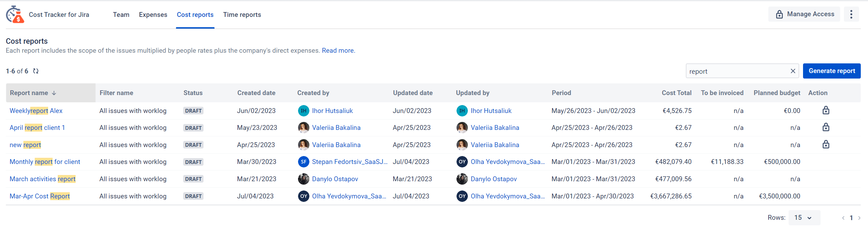
Task: Open the Expenses tab
Action: (x=153, y=14)
